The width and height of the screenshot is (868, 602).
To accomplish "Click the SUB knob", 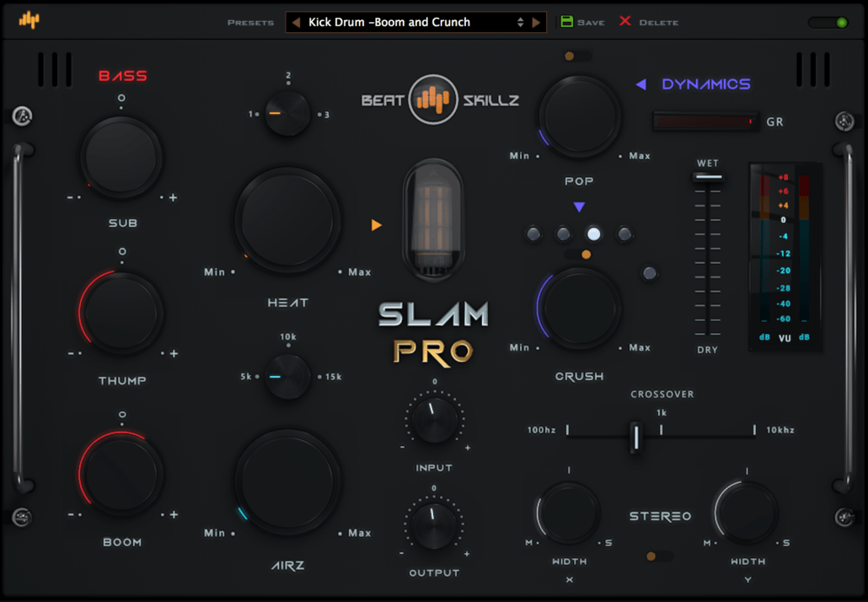I will [121, 158].
